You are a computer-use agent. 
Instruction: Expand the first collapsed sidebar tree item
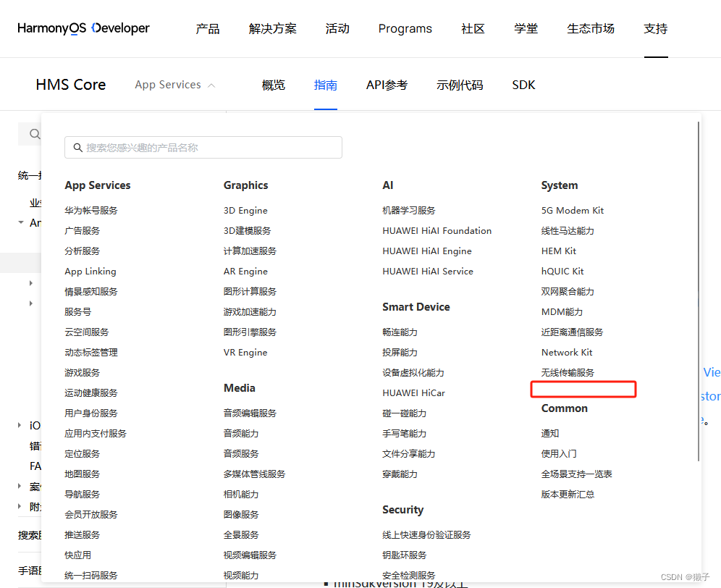click(x=30, y=282)
